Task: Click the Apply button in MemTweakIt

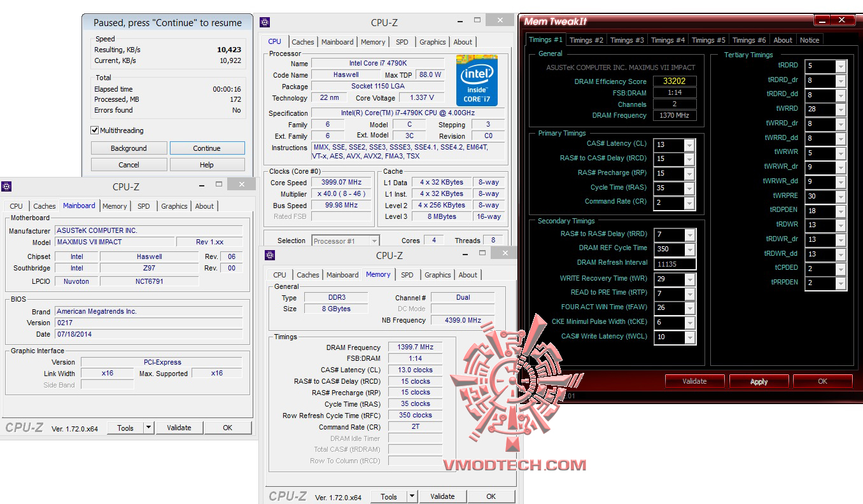Action: click(759, 382)
